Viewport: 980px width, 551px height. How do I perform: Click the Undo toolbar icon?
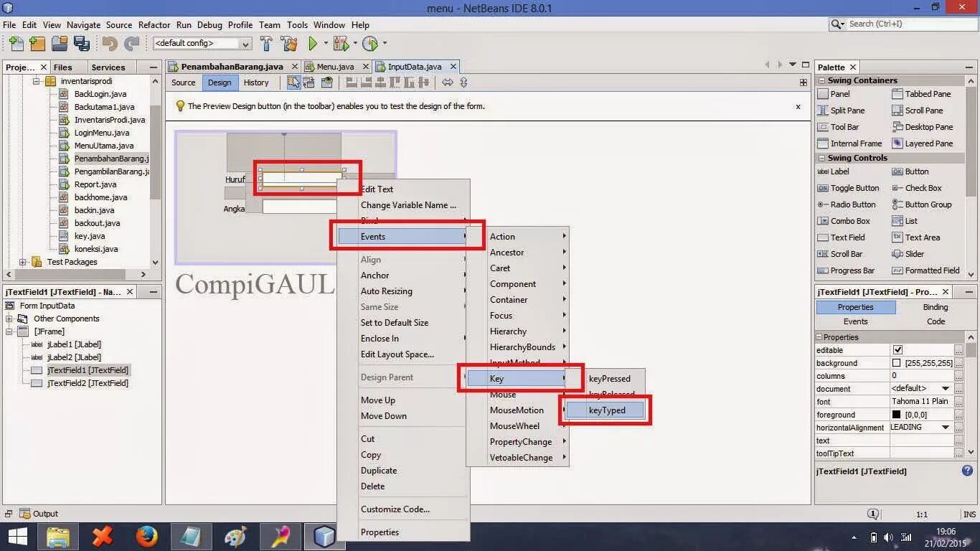pyautogui.click(x=110, y=44)
